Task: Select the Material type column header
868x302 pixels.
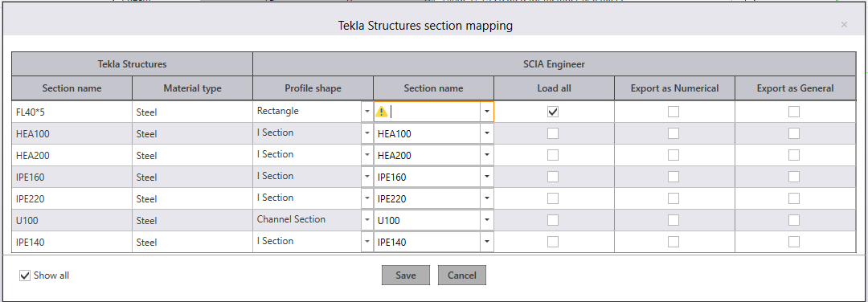Action: pos(192,88)
